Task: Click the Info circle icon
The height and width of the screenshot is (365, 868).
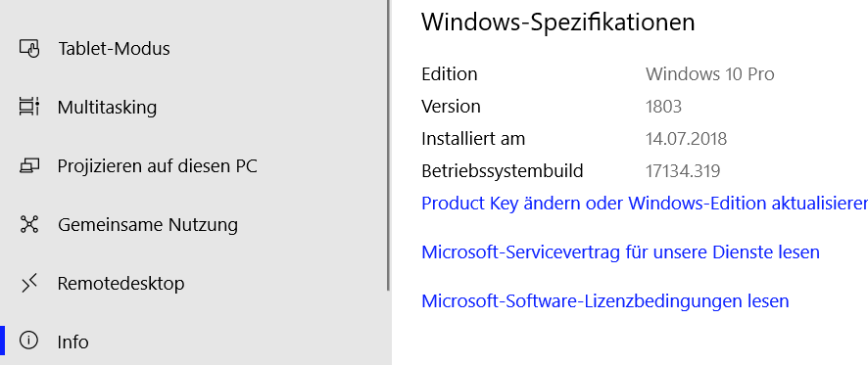Action: [28, 341]
